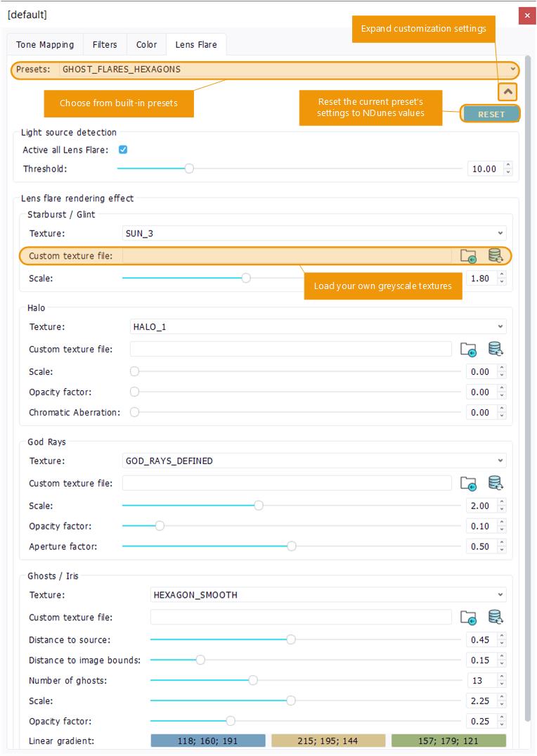537x756 pixels.
Task: Select the Color tab
Action: pos(146,44)
